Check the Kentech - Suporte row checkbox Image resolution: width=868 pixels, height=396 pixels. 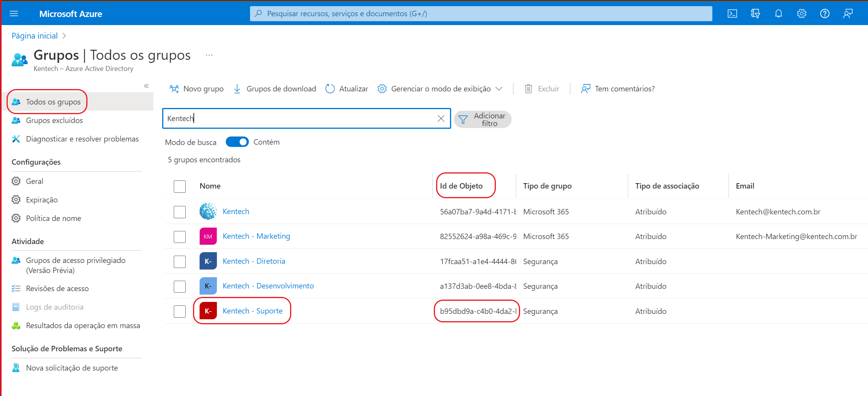tap(180, 311)
